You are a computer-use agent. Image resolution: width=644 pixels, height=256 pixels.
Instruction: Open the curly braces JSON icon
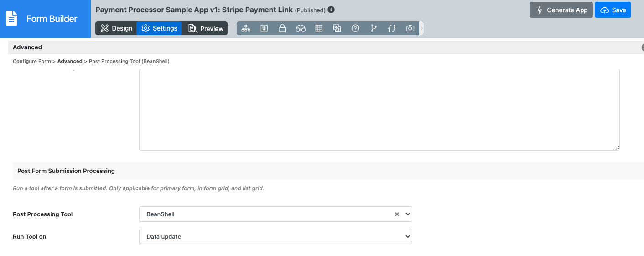pos(391,28)
